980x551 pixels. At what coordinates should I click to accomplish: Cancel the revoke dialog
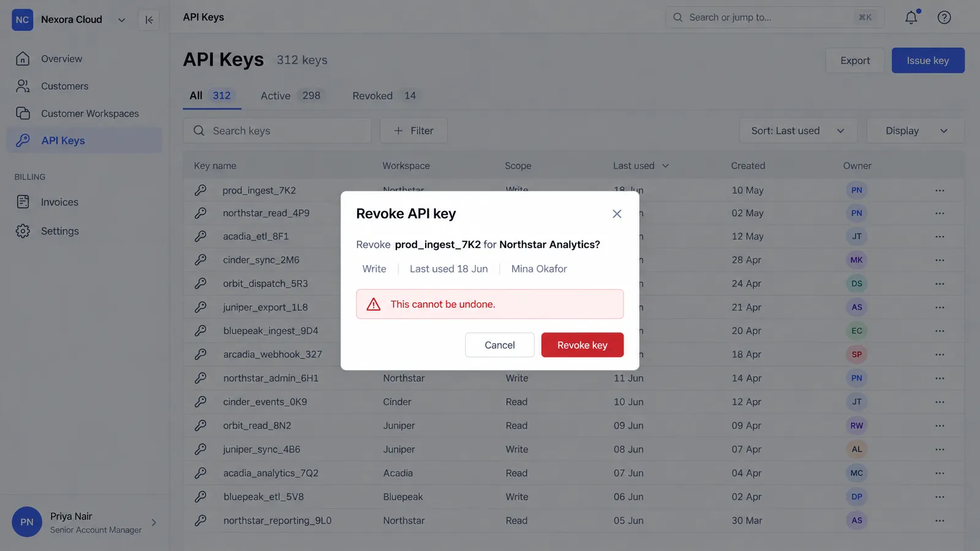tap(500, 345)
